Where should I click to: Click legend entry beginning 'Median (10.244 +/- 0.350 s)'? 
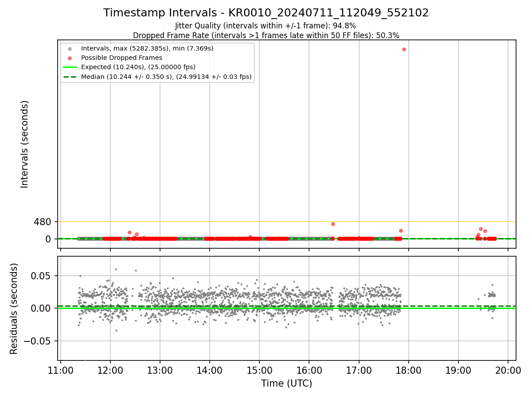click(x=166, y=77)
